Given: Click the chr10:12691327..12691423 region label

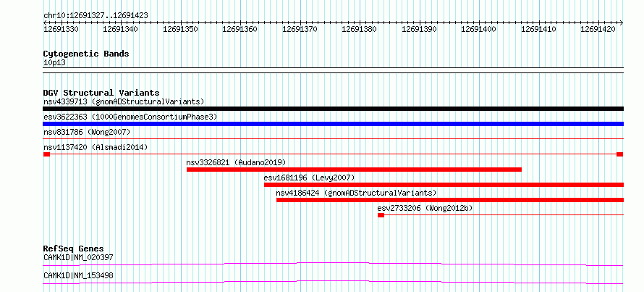Looking at the screenshot, I should click(96, 16).
